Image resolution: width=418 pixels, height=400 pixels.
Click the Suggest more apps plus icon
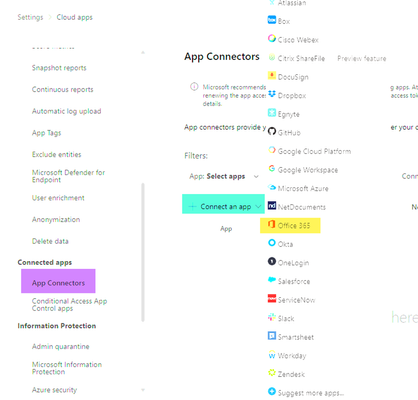[x=272, y=391]
